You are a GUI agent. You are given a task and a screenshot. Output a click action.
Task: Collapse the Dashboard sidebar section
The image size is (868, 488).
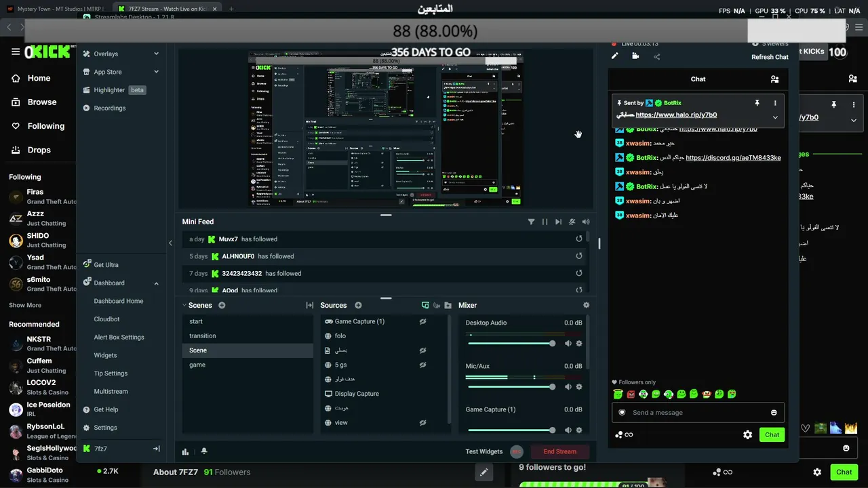point(156,283)
